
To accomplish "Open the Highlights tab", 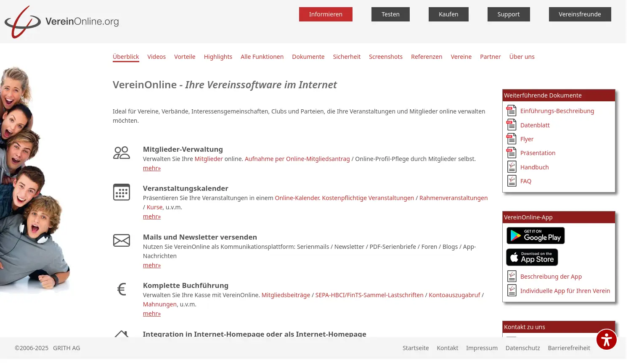I will [x=218, y=57].
